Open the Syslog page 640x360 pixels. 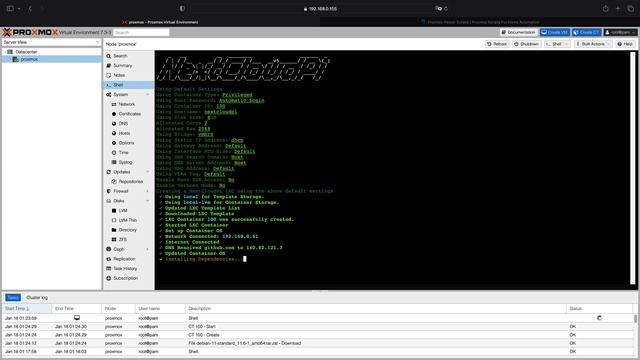point(125,162)
